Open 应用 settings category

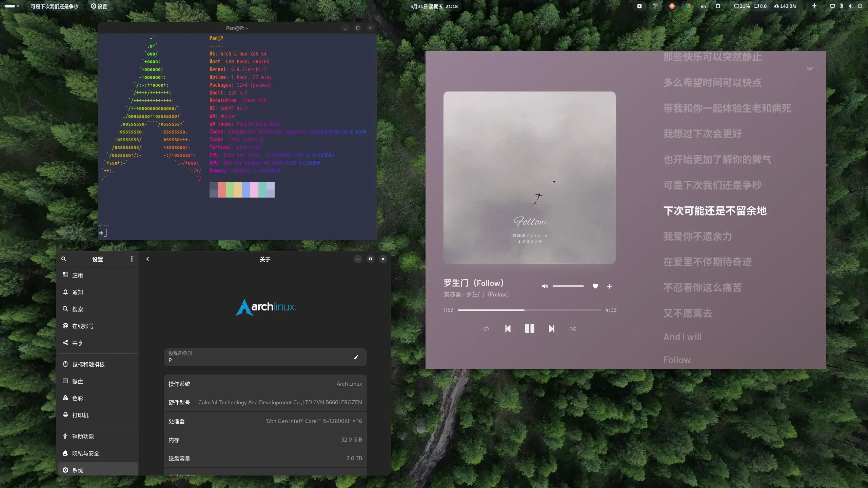pyautogui.click(x=98, y=275)
